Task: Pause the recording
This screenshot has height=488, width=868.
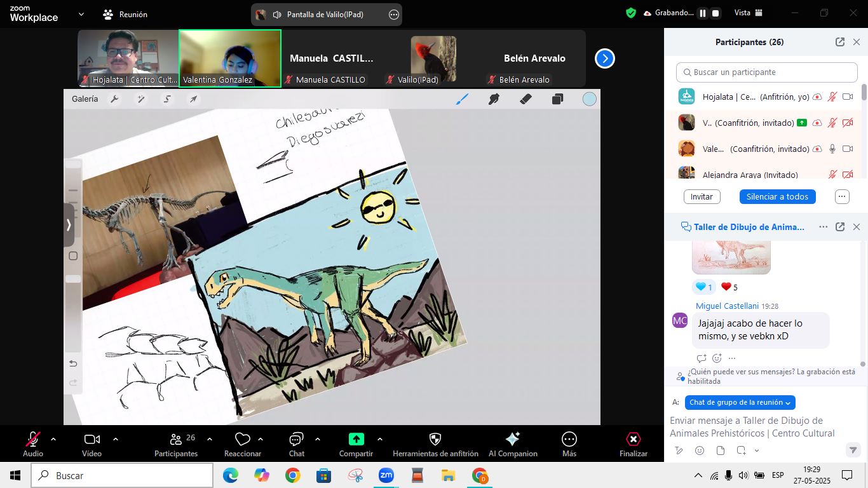Action: (x=703, y=13)
